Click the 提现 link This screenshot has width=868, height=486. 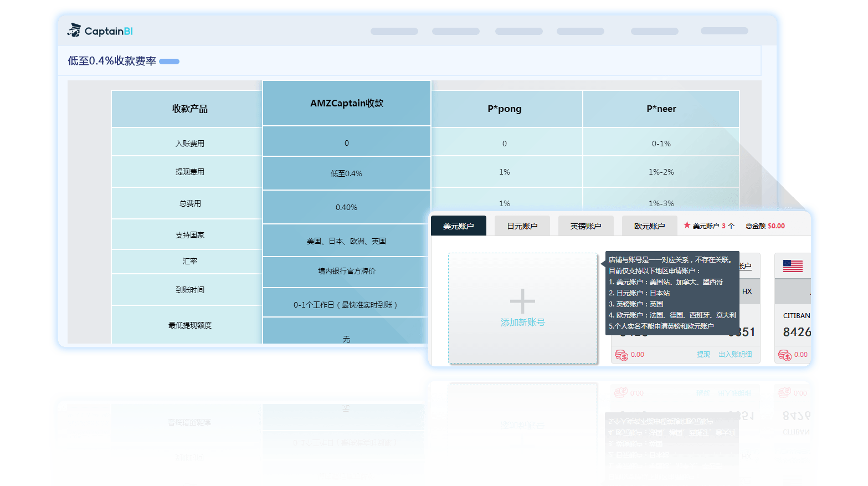tap(703, 354)
